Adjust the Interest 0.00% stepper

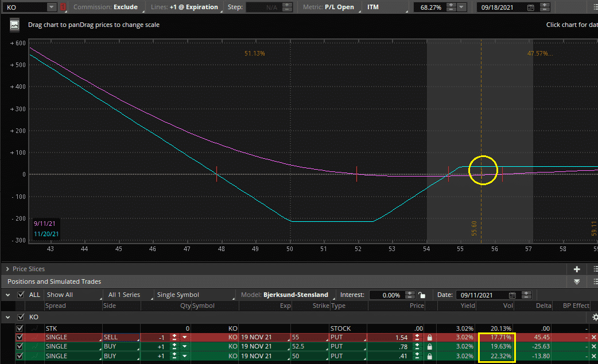410,295
